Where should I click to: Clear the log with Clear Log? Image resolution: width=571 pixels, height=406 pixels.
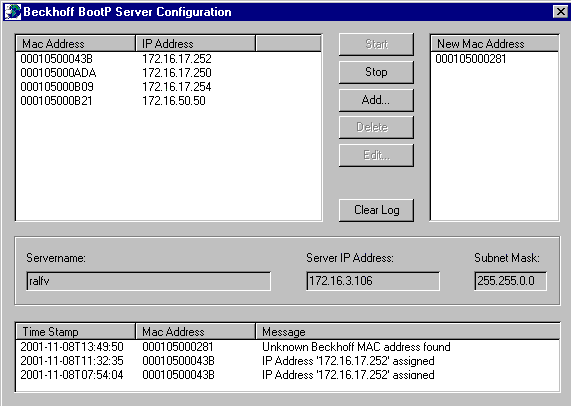coord(376,210)
